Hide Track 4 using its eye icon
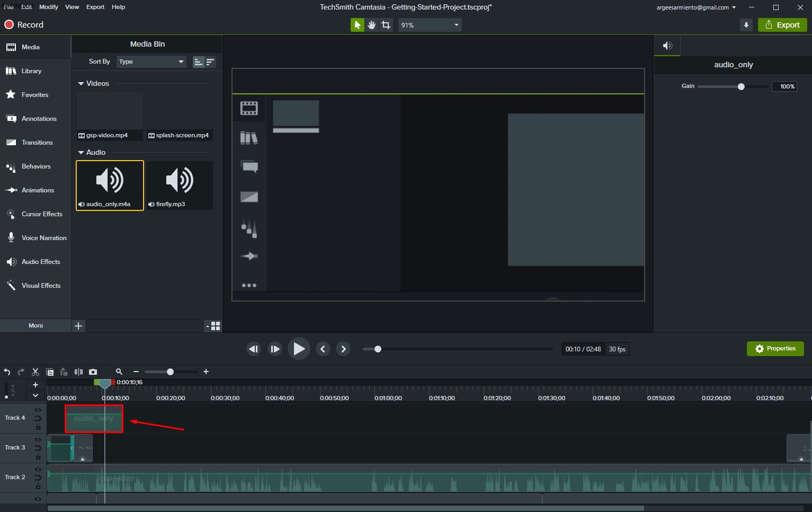812x512 pixels. click(38, 410)
